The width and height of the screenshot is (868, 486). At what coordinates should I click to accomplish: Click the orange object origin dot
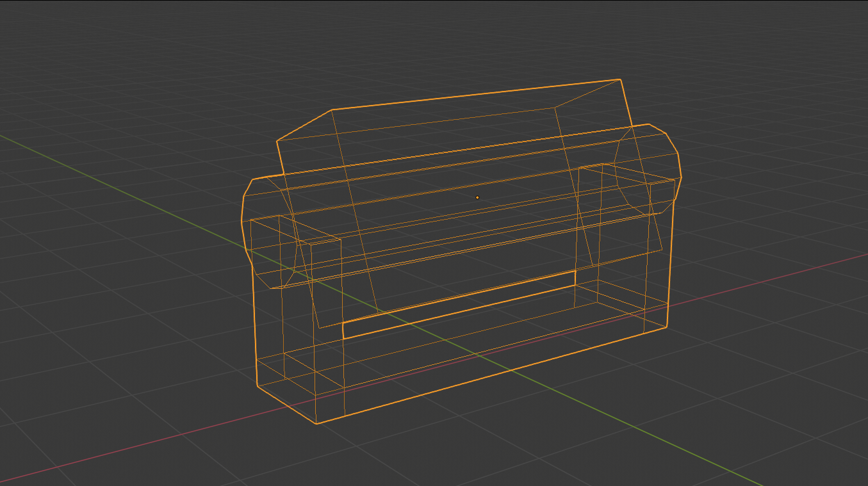pyautogui.click(x=477, y=197)
